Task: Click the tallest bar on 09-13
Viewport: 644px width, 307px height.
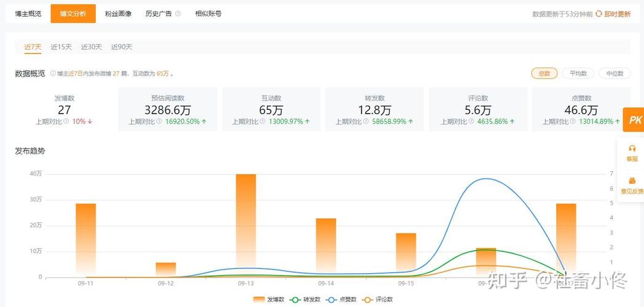Action: [x=246, y=225]
